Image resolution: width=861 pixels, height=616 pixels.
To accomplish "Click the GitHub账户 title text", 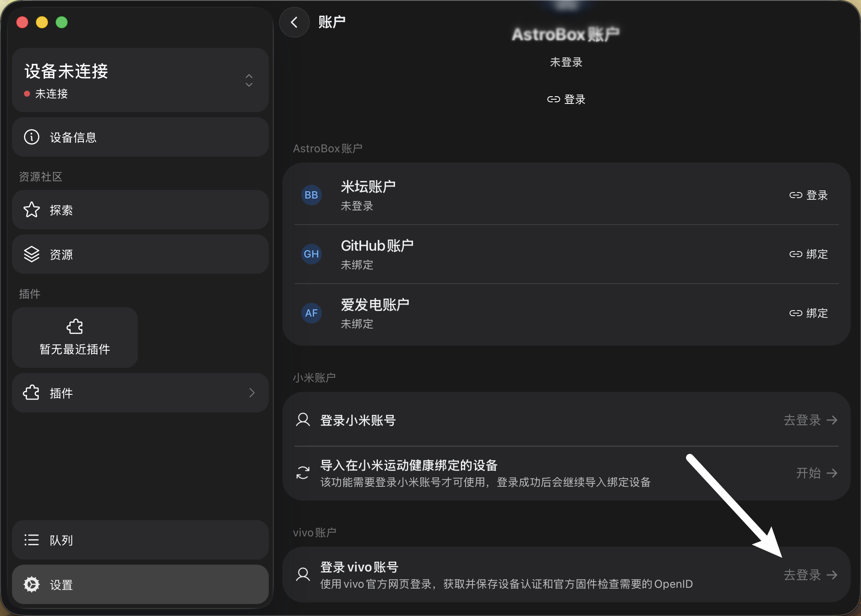I will [x=377, y=246].
